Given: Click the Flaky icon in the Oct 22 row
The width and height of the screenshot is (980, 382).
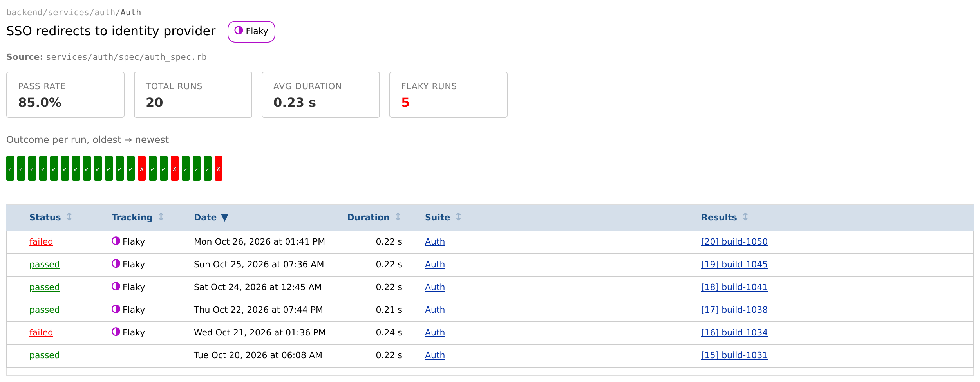Looking at the screenshot, I should [x=116, y=309].
